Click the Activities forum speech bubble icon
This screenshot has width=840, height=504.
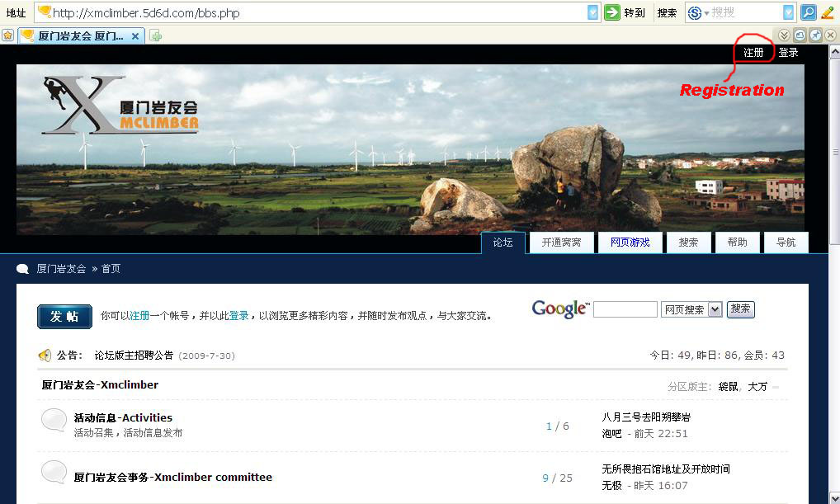tap(54, 421)
